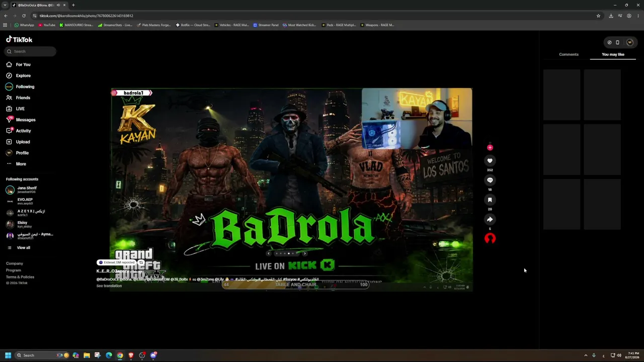Viewport: 644px width, 362px height.
Task: Open the For You feed
Action: coord(18,64)
